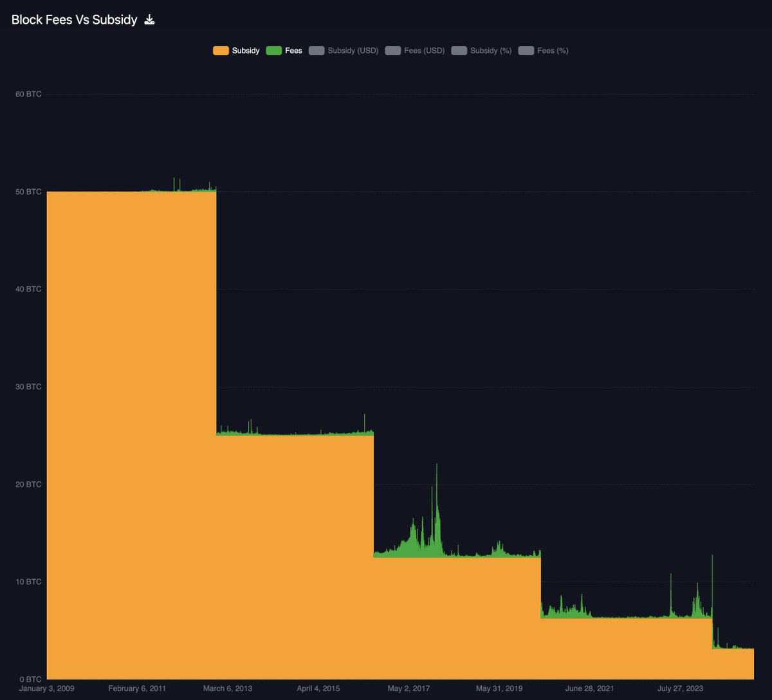Enable the Fees (%) series
772x700 pixels.
(544, 50)
